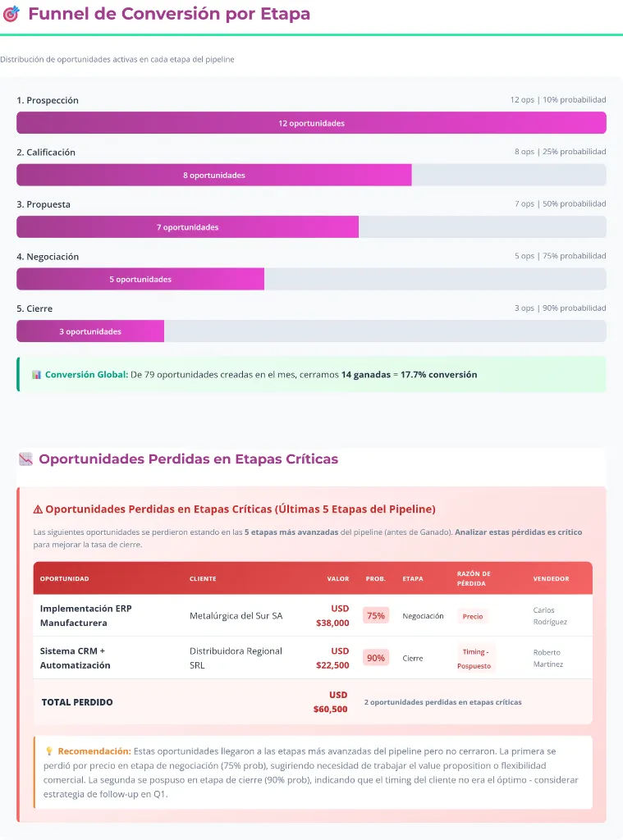
Task: Click the VENDEDOR column header
Action: [551, 578]
